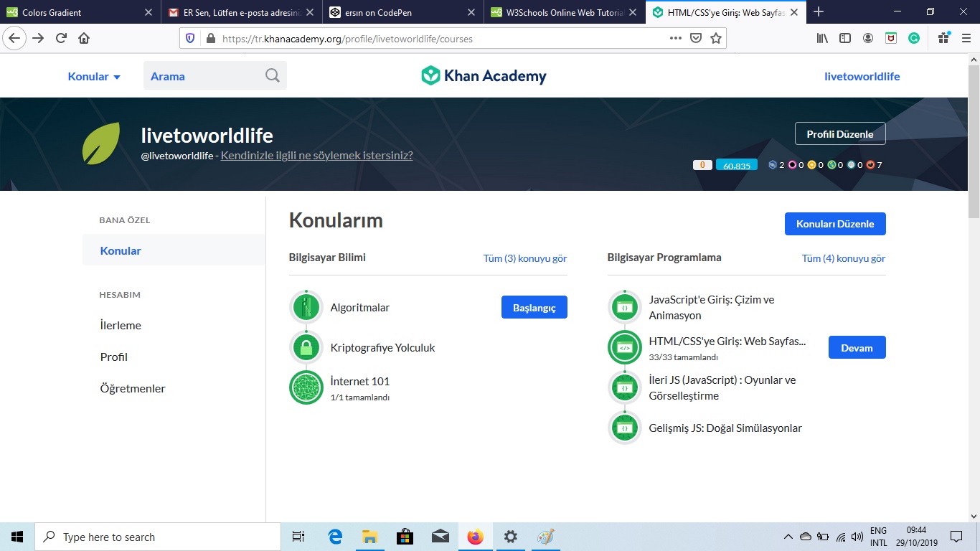Select Konular in the sidebar

[174, 250]
